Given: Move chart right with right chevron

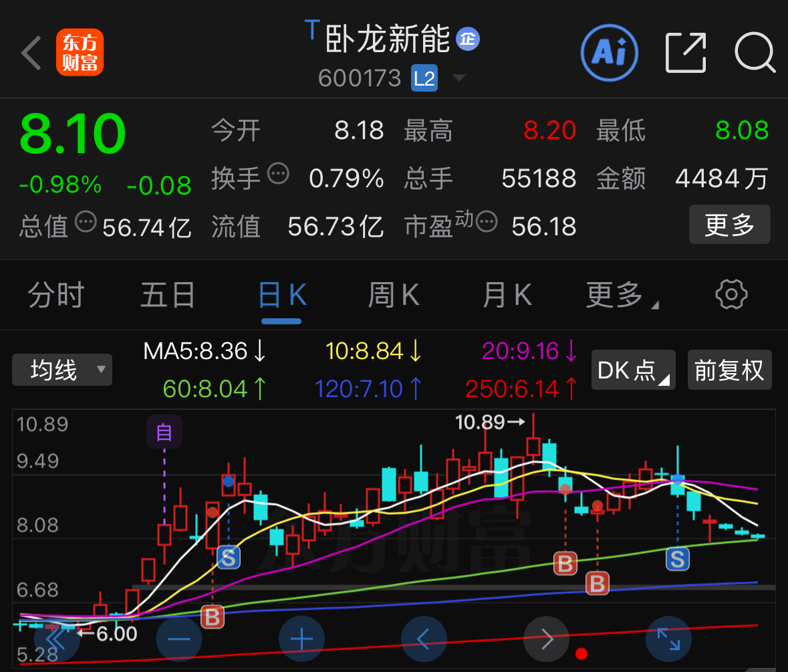Looking at the screenshot, I should click(x=546, y=639).
